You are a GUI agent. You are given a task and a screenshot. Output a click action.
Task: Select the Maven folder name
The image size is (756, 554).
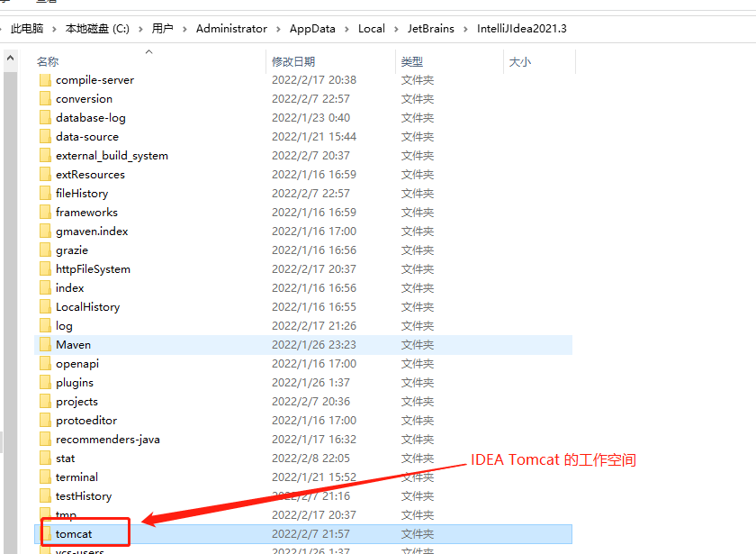click(x=73, y=344)
